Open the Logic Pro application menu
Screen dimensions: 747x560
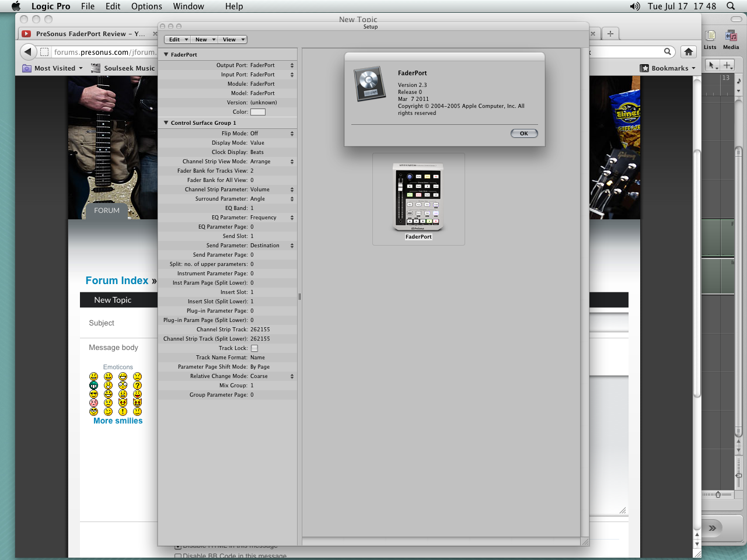tap(51, 6)
